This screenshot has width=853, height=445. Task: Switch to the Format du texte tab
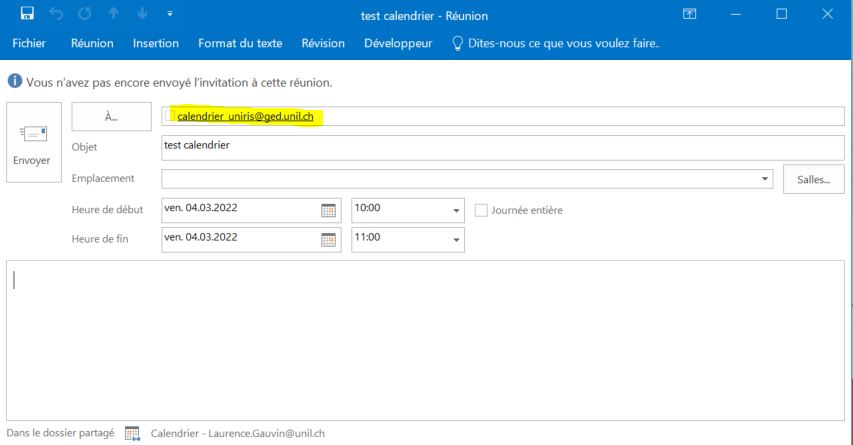[240, 43]
